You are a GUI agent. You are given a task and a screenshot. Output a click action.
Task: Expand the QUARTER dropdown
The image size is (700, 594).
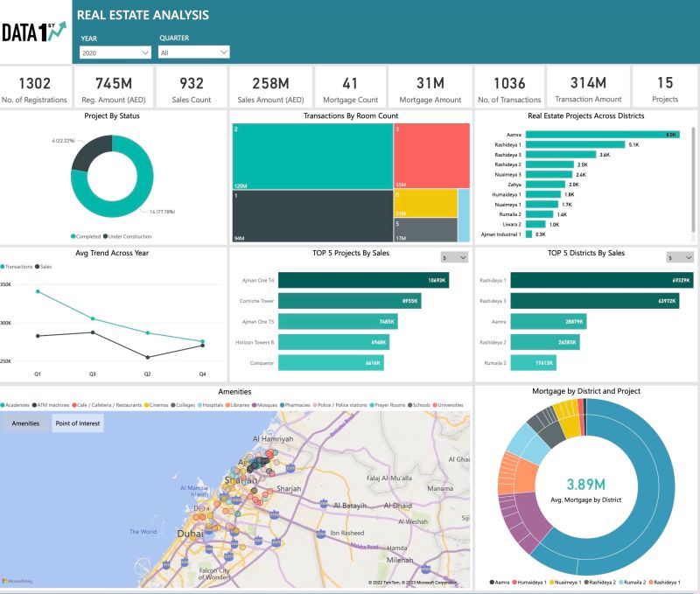[x=192, y=51]
